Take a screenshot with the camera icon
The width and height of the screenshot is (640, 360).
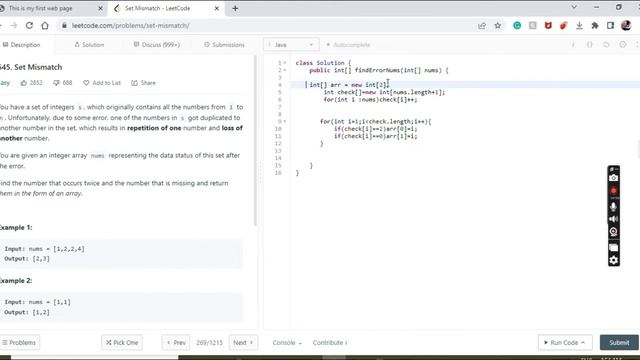[x=613, y=178]
